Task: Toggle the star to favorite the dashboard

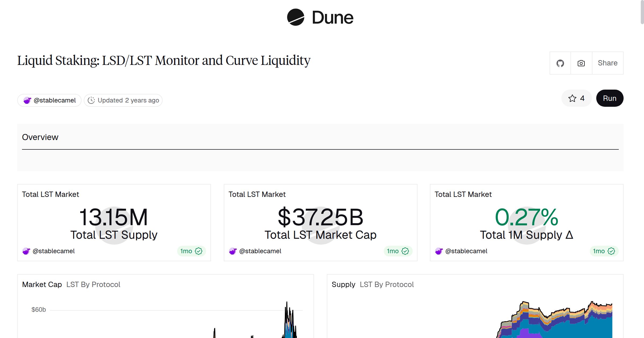Action: [x=573, y=98]
